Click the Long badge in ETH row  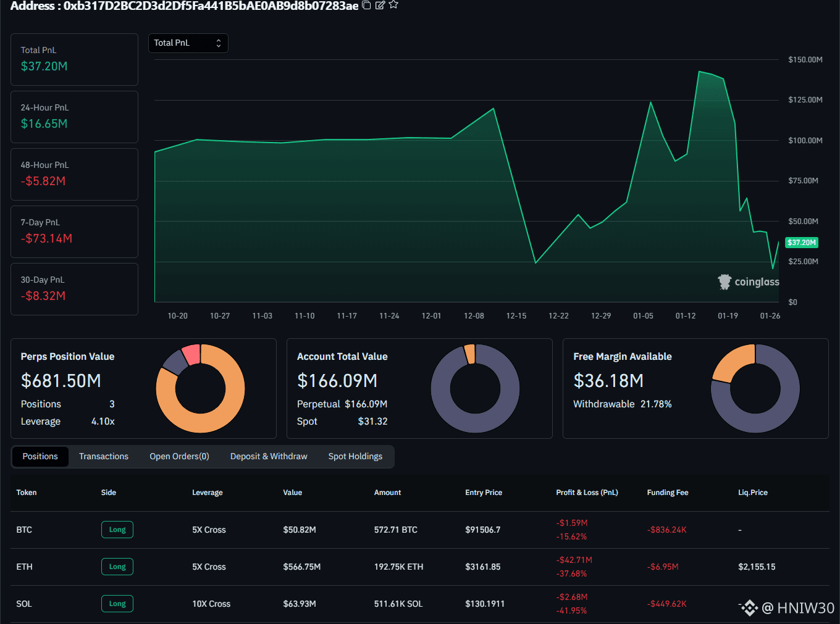pyautogui.click(x=117, y=567)
